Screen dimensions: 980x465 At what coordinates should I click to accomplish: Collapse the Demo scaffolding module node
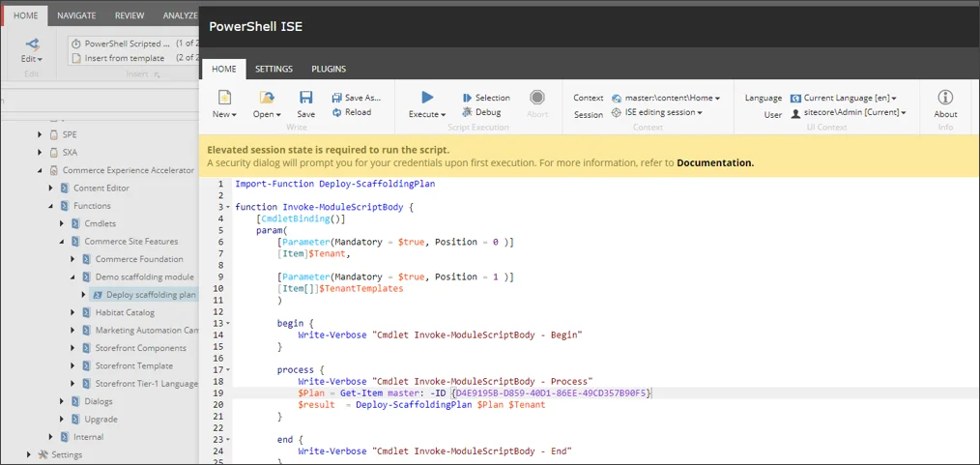72,276
